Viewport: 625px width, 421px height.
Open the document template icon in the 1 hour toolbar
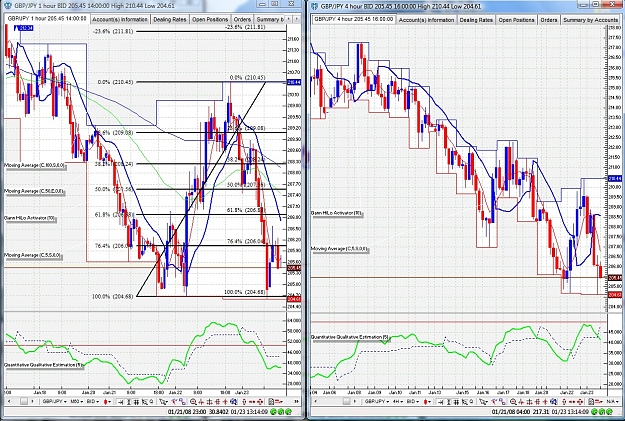tap(271, 401)
